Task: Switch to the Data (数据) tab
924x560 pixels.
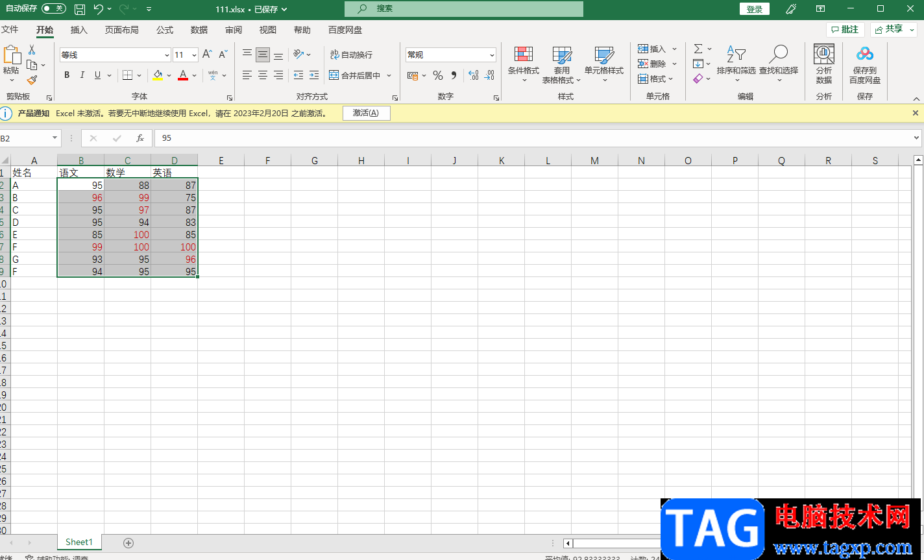Action: pos(199,30)
